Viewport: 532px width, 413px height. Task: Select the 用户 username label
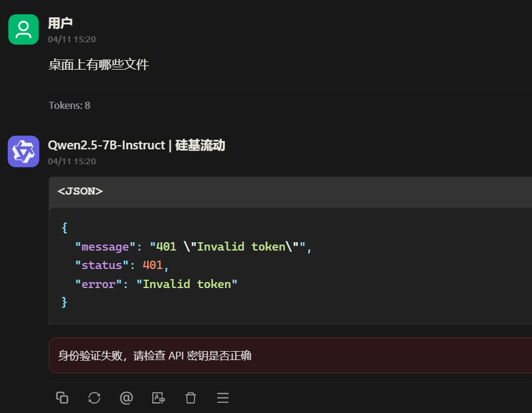pyautogui.click(x=60, y=23)
